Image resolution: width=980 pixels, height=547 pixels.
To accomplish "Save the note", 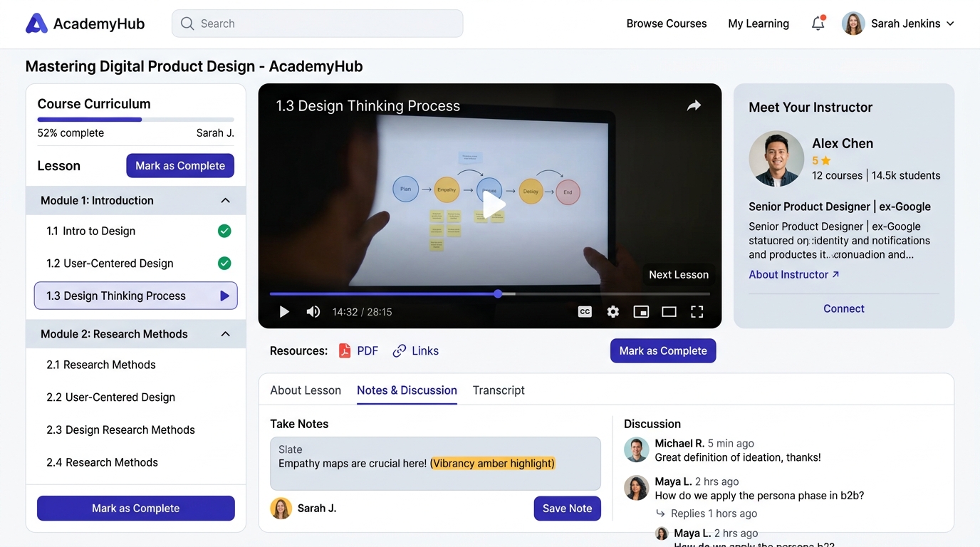I will coord(567,508).
